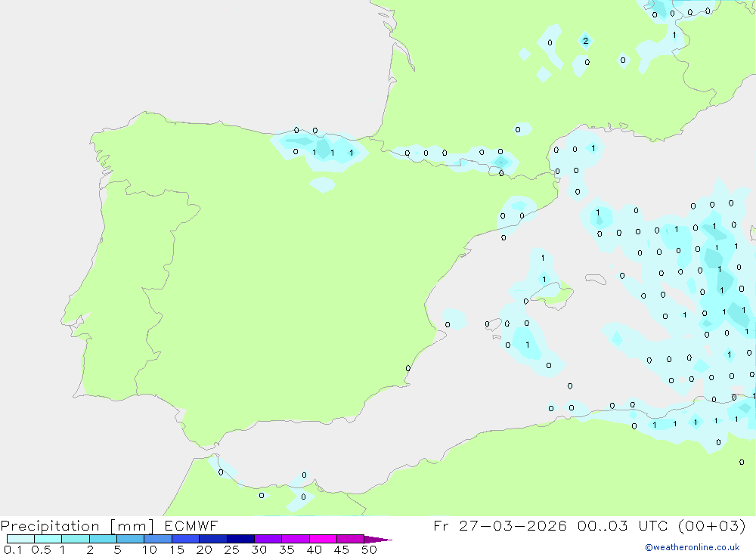Pick the 5–10 mm legend color swatch
The height and width of the screenshot is (554, 756).
click(130, 539)
